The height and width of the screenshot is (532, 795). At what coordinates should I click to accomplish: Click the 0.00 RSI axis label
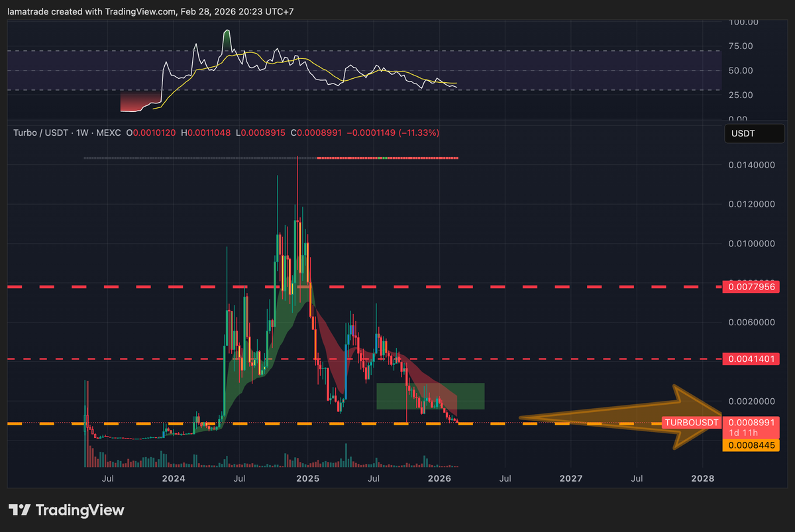click(x=738, y=119)
